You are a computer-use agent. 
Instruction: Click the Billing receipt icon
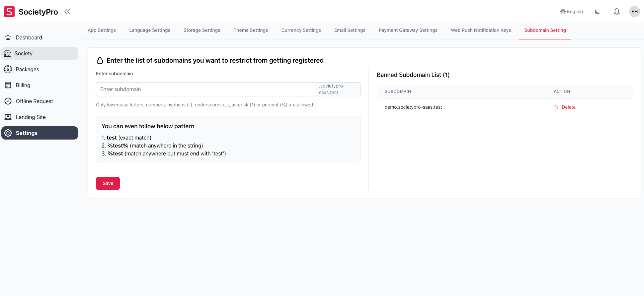click(8, 85)
